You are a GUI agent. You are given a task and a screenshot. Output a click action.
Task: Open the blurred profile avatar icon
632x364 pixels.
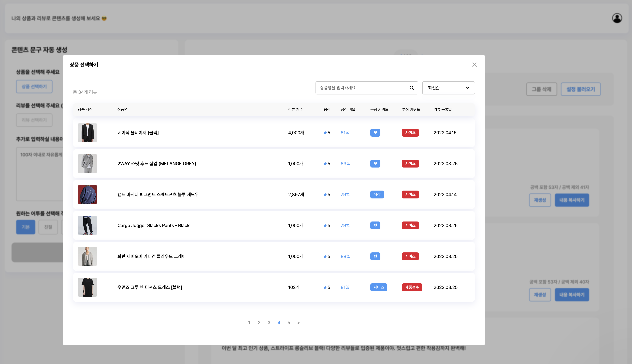pyautogui.click(x=617, y=18)
